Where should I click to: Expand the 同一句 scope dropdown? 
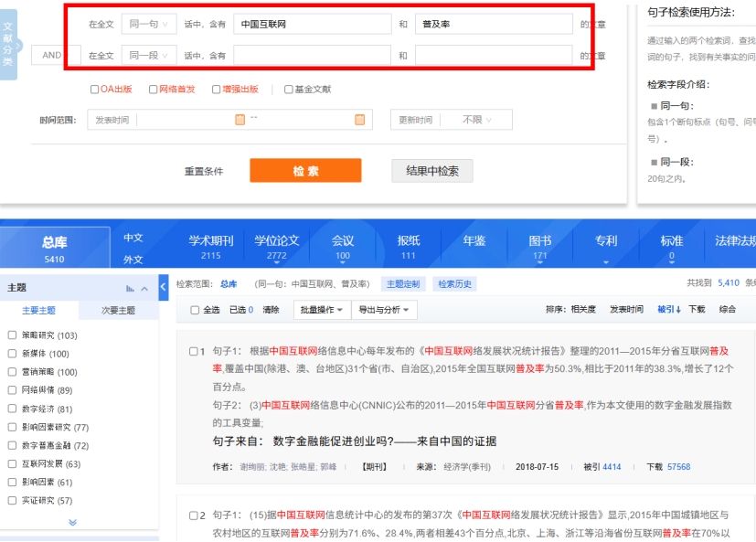coord(148,25)
